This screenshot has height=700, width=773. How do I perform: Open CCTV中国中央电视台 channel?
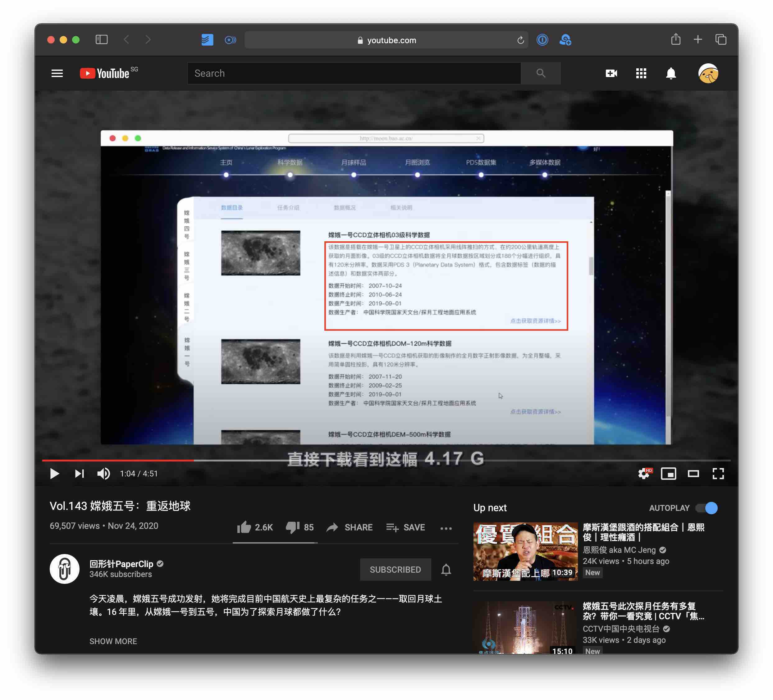[621, 629]
